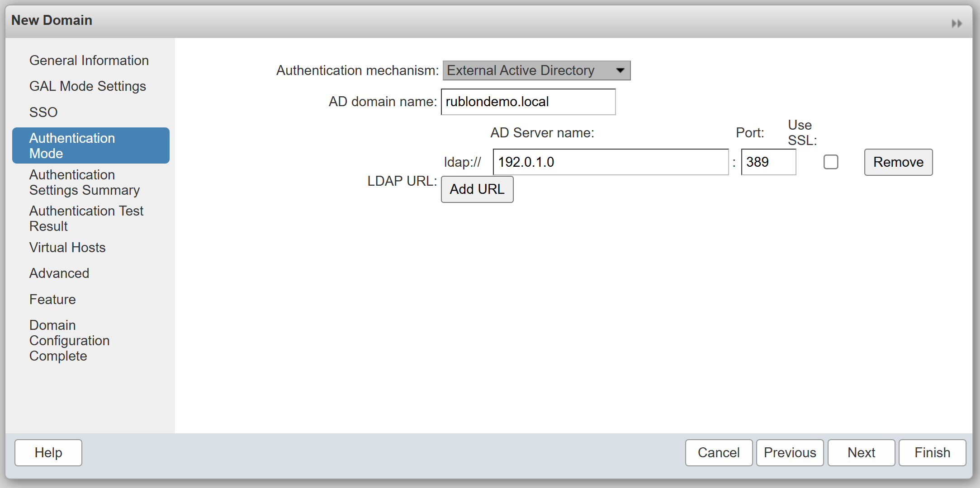Go to the Domain Configuration Complete step

click(x=69, y=341)
